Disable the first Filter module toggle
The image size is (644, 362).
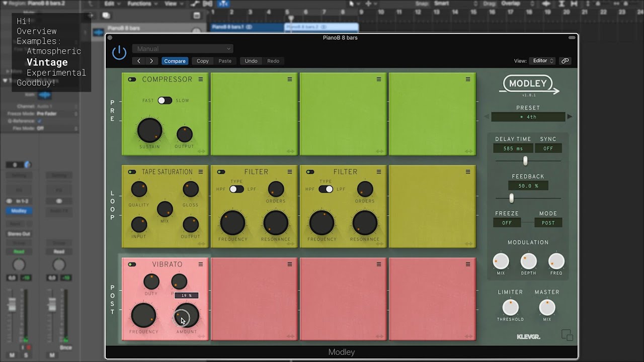tap(221, 172)
